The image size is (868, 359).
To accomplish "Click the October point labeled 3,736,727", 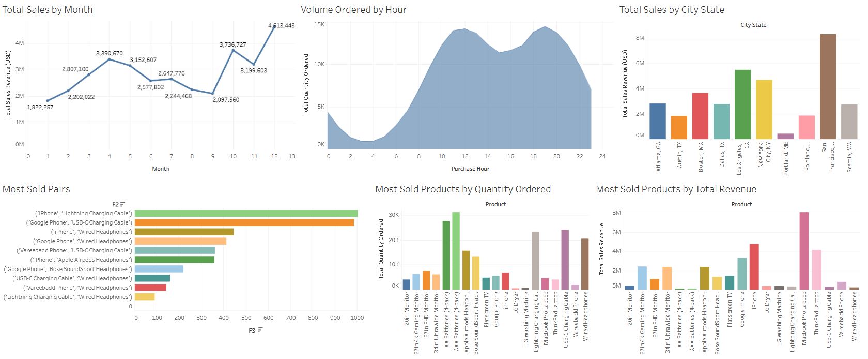I will pos(233,50).
